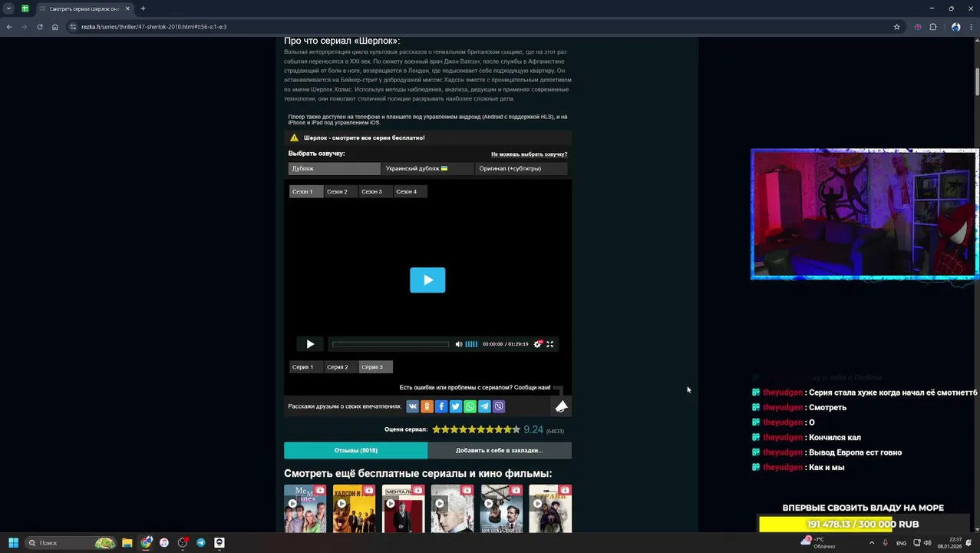Open the music app in the taskbar
Screen dimensions: 980x553
[x=164, y=543]
